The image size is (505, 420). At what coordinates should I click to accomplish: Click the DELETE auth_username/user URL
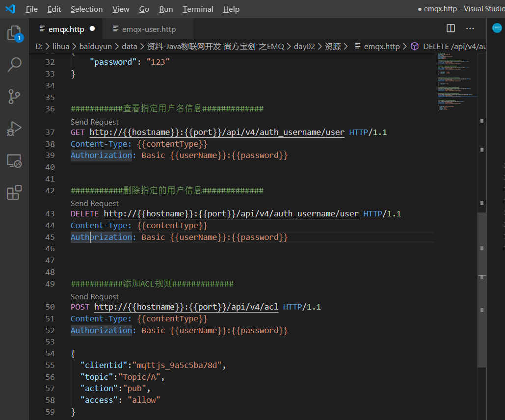231,214
